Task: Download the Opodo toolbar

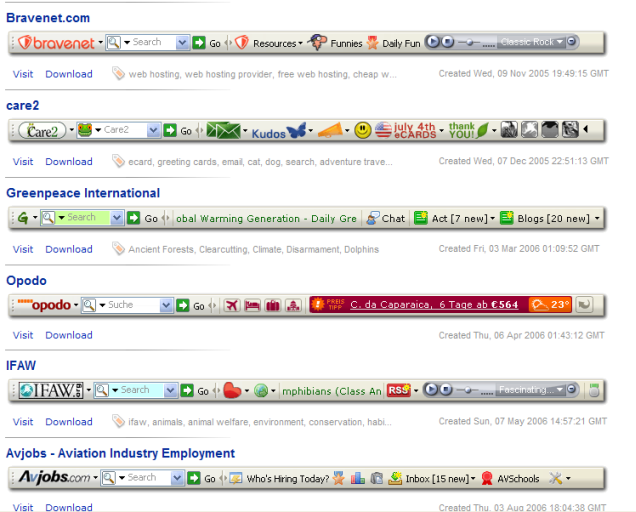Action: [x=69, y=335]
